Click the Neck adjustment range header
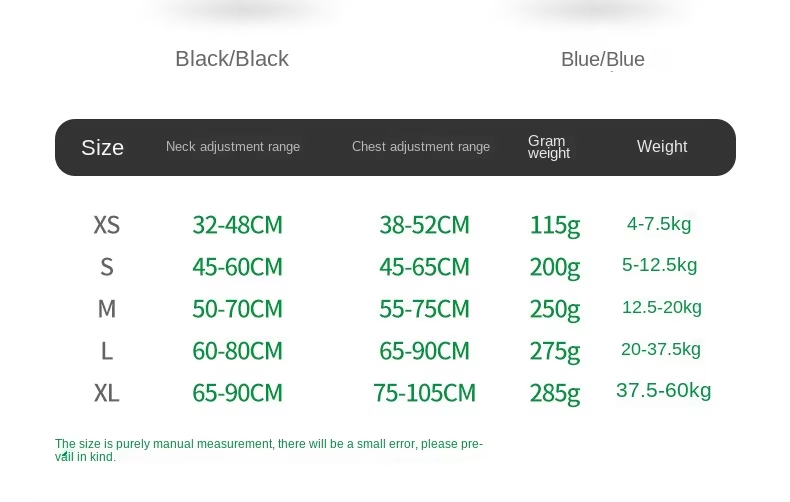 pos(233,147)
